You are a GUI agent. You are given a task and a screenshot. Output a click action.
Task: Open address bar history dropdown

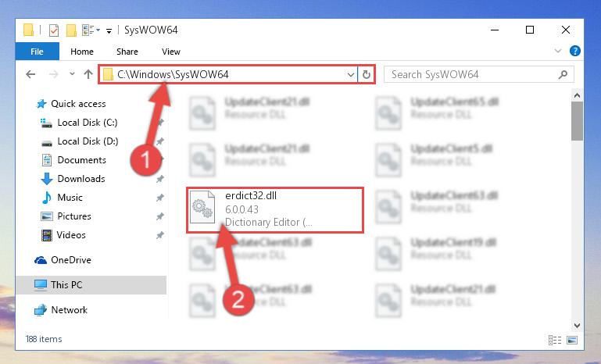350,74
